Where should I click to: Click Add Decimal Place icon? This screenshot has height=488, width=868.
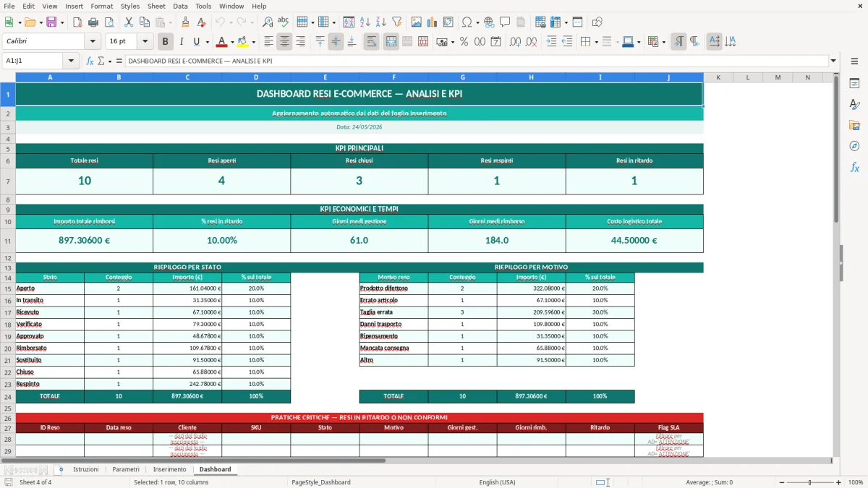coord(515,42)
